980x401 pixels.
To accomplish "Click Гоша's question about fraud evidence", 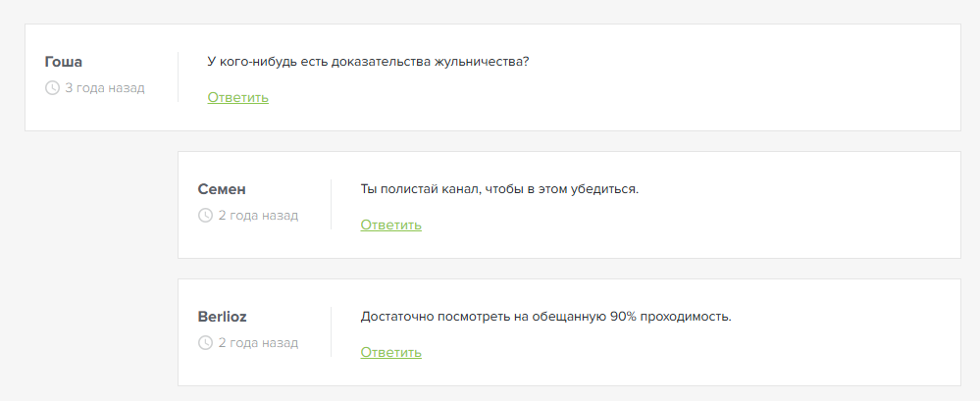I will coord(368,62).
